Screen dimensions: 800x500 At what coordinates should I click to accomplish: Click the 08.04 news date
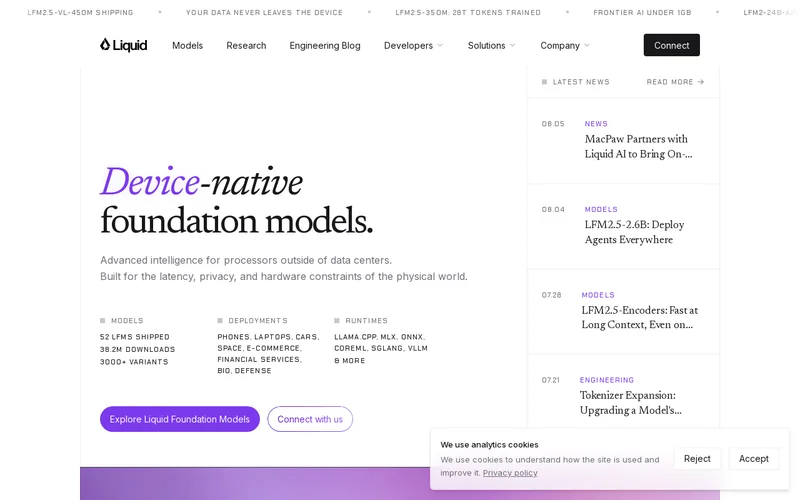(x=553, y=209)
